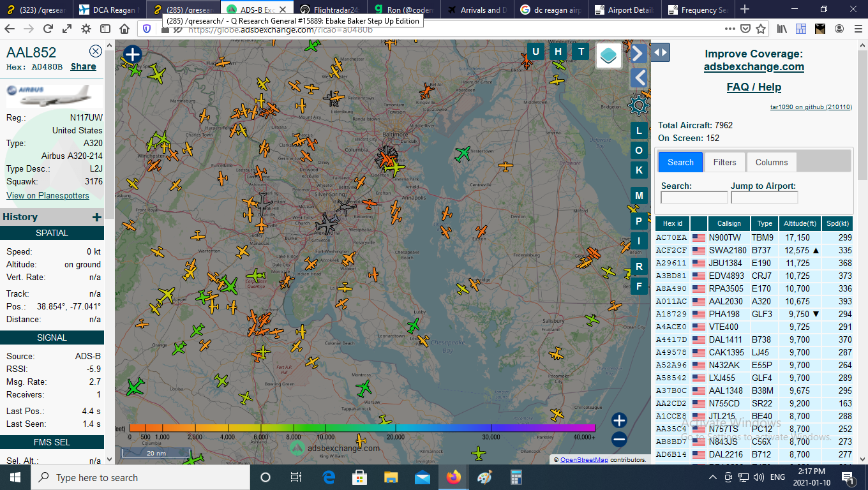Toggle the P map option button

(x=639, y=221)
